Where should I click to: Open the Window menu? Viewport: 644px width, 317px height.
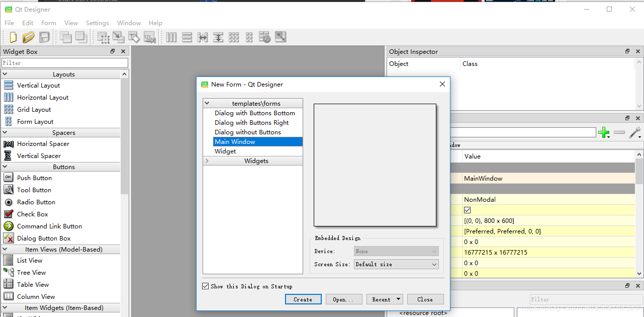click(x=129, y=23)
